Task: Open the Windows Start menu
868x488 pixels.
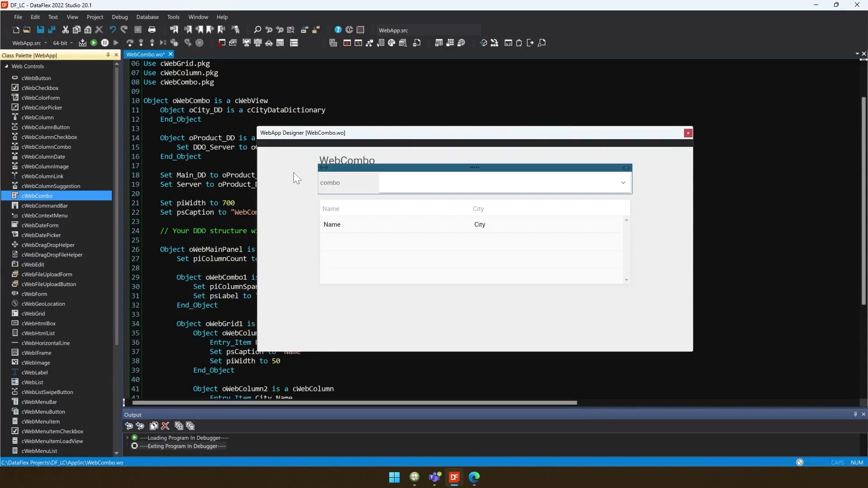Action: (x=394, y=477)
